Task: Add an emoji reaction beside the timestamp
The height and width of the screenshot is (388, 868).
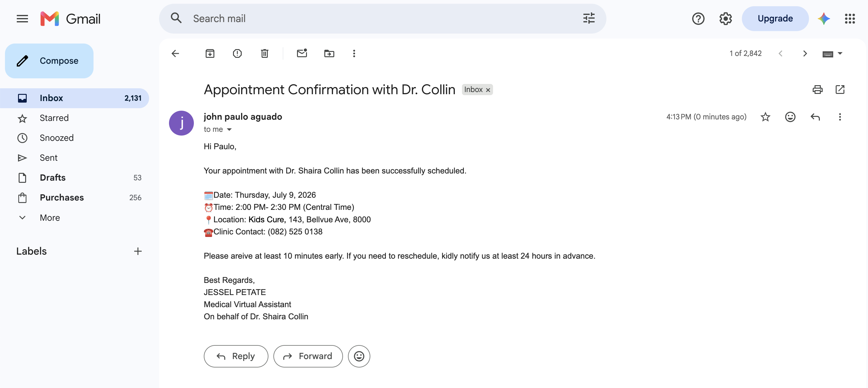Action: point(790,117)
